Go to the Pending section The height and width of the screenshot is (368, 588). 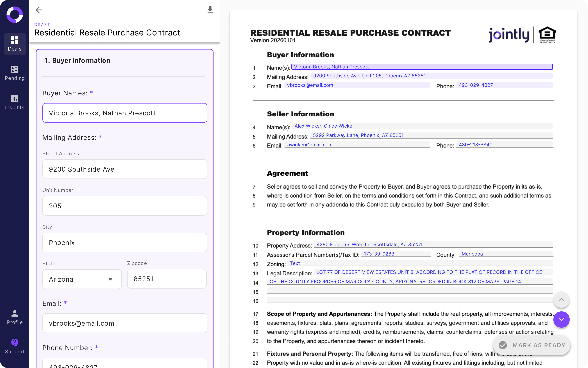[x=15, y=73]
